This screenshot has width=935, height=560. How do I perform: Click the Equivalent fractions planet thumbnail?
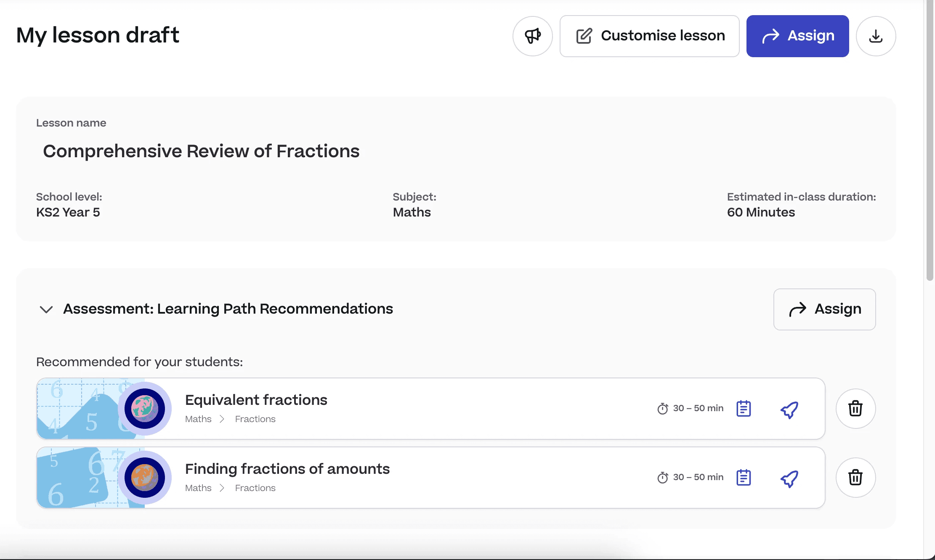coord(144,409)
